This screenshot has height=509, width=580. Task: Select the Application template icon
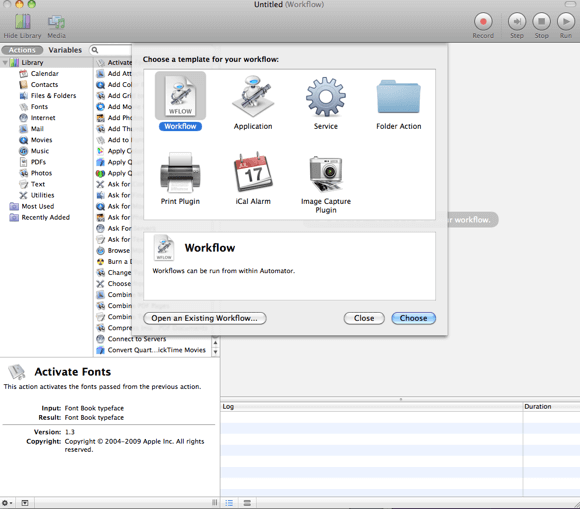click(253, 96)
